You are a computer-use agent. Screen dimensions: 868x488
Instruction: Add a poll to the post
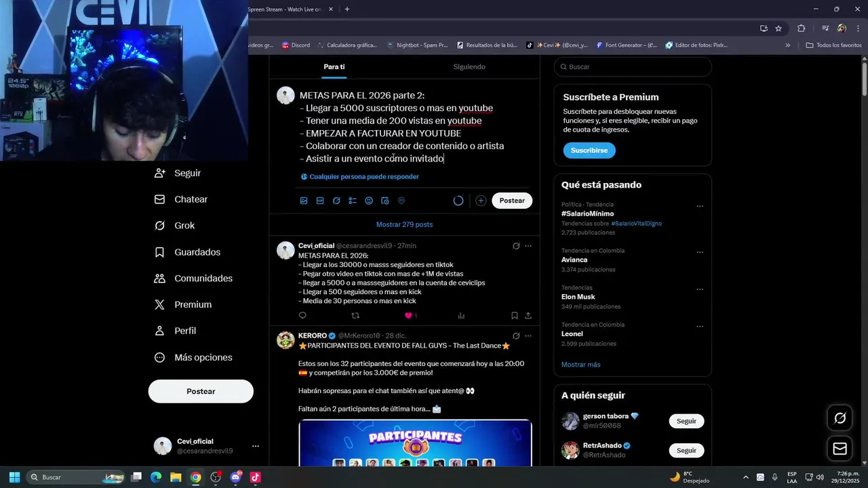353,201
